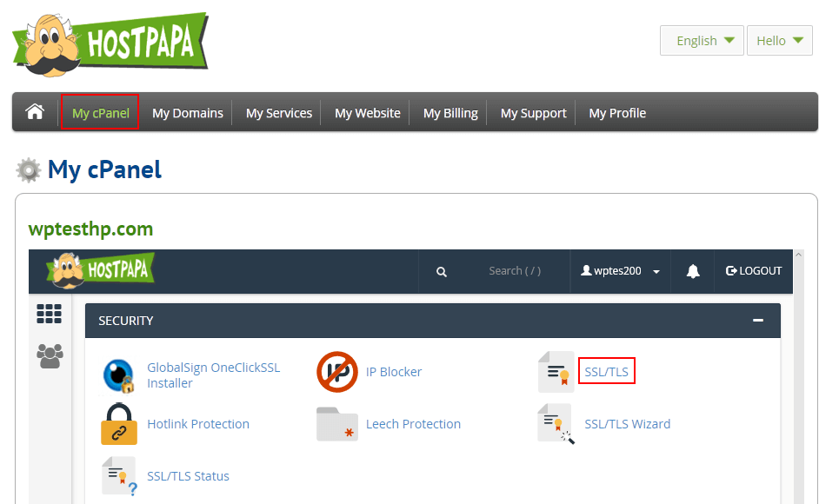The image size is (819, 504).
Task: Open the My cPanel tab
Action: (100, 113)
